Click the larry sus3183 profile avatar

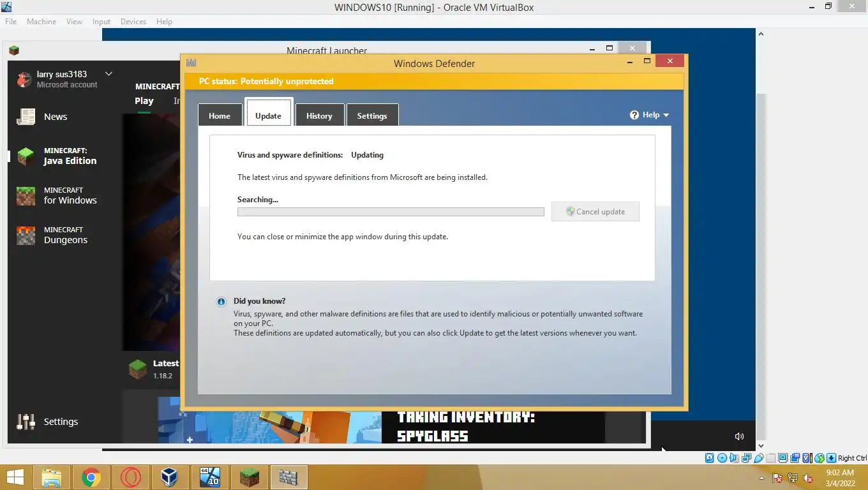click(24, 79)
